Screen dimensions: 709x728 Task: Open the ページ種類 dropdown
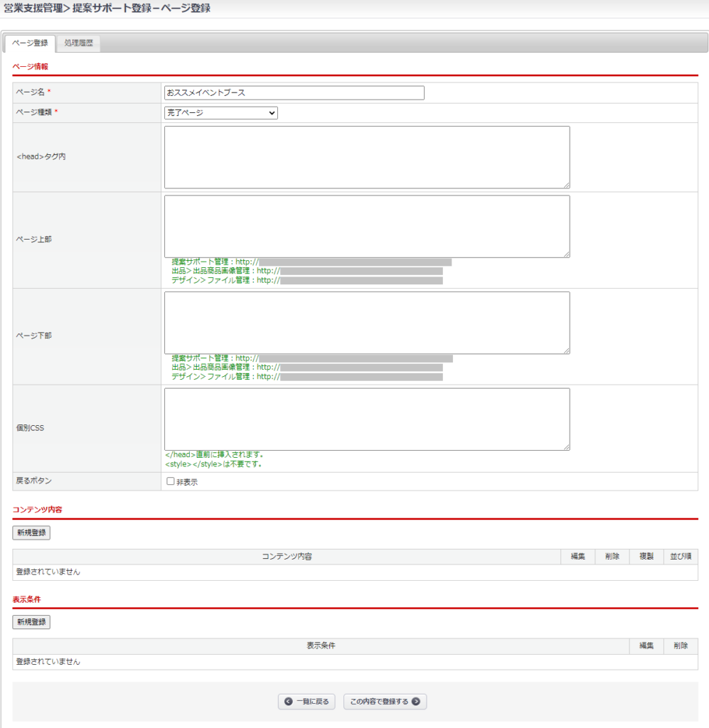click(221, 113)
